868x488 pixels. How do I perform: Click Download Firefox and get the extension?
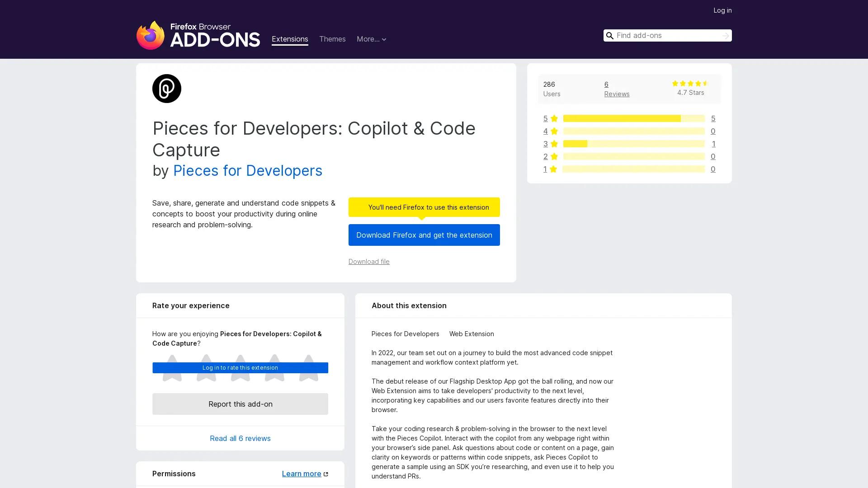(424, 235)
